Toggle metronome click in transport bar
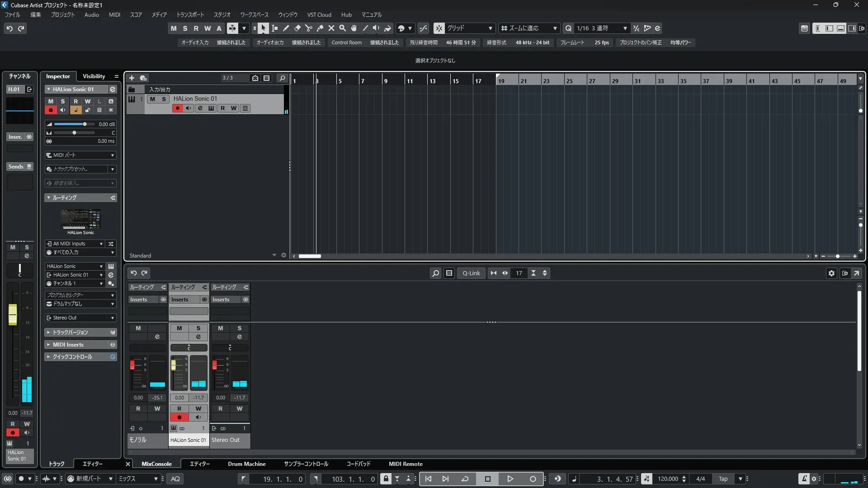This screenshot has height=488, width=868. tap(803, 479)
